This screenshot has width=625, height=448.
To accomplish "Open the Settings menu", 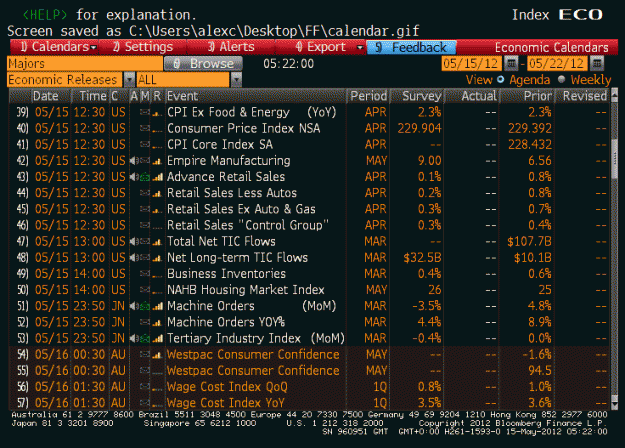I will point(143,47).
